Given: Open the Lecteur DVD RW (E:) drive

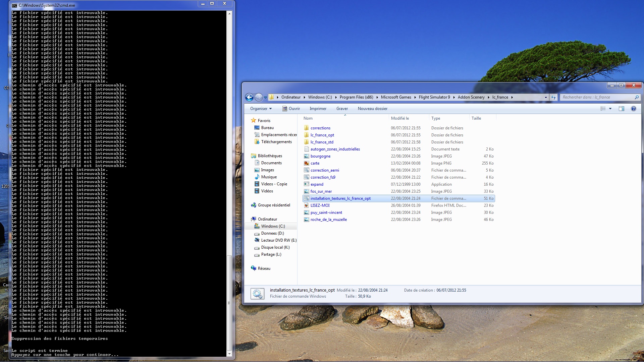Looking at the screenshot, I should tap(279, 240).
